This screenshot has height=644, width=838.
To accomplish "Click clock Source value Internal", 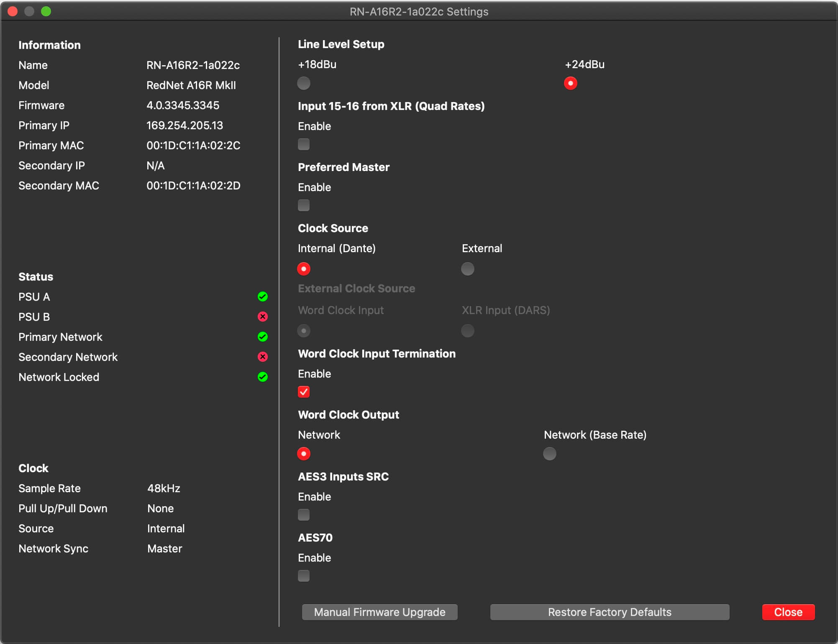I will (x=166, y=529).
